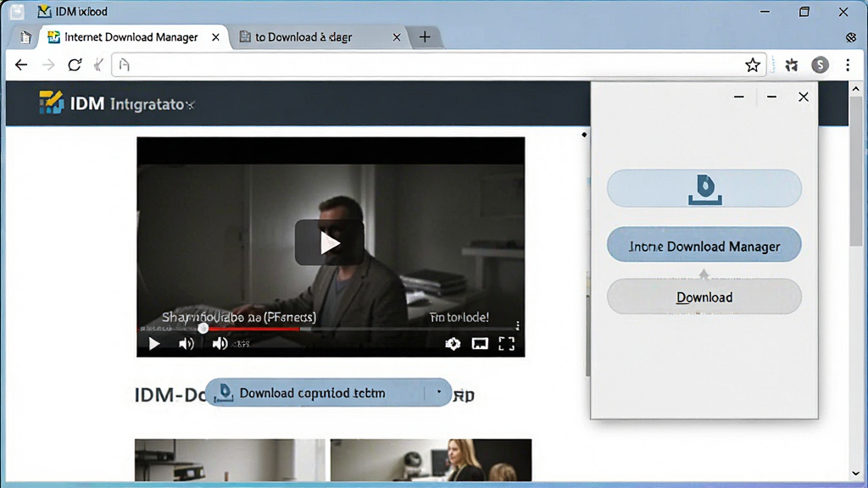This screenshot has width=868, height=488.
Task: Open video more options three dots
Action: pos(518,325)
